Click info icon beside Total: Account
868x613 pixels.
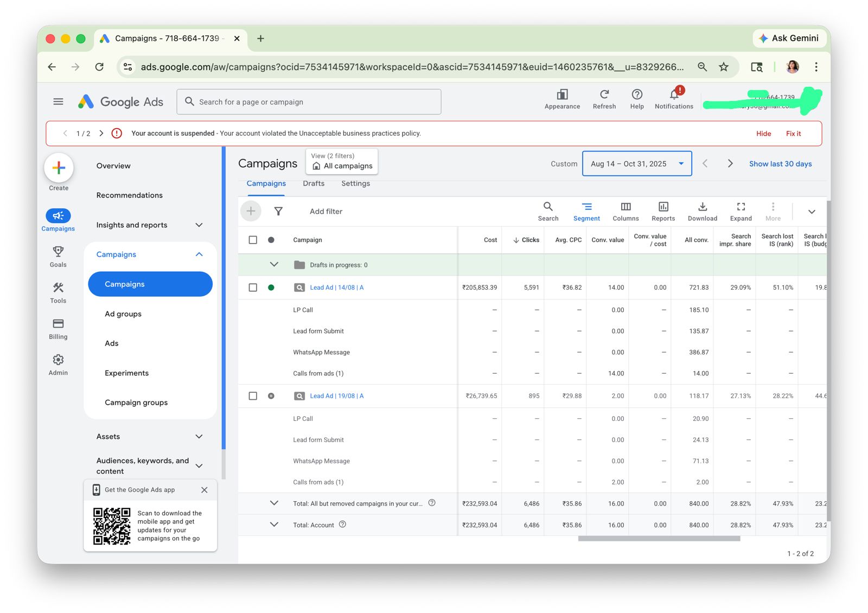pyautogui.click(x=342, y=524)
